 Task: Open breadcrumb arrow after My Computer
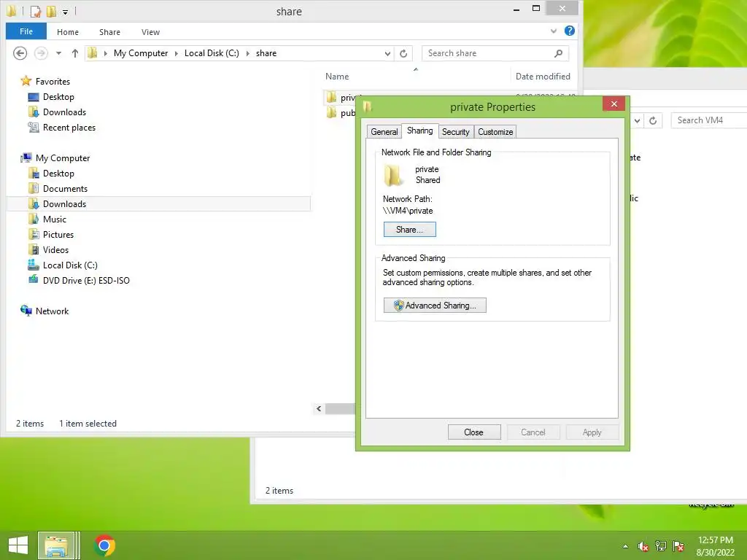point(177,53)
